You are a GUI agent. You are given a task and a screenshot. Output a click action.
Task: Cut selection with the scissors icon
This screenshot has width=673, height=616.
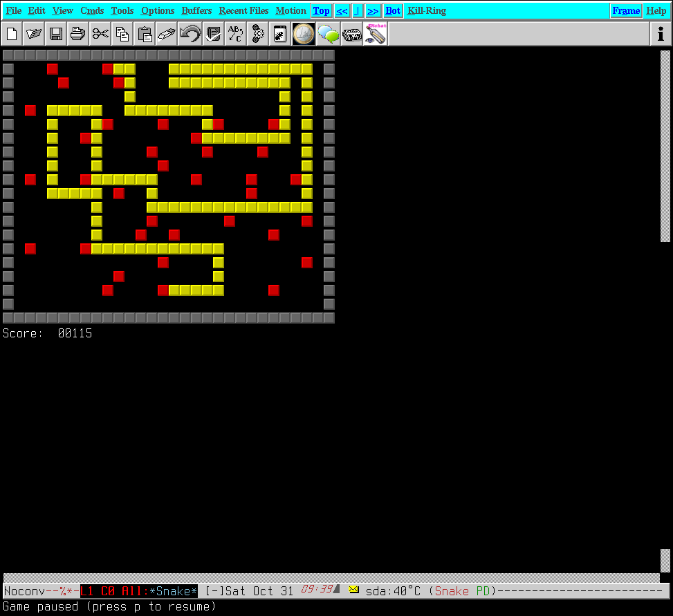[100, 34]
